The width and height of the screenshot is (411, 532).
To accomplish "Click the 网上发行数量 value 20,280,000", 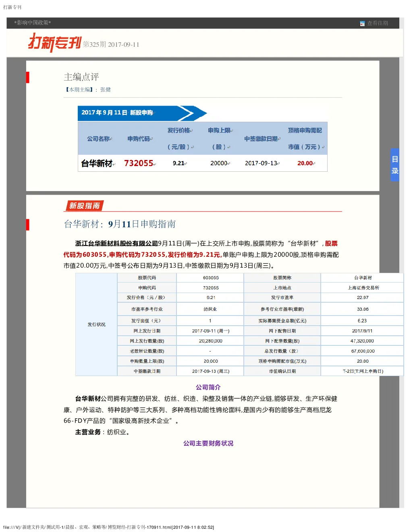I will (x=210, y=341).
